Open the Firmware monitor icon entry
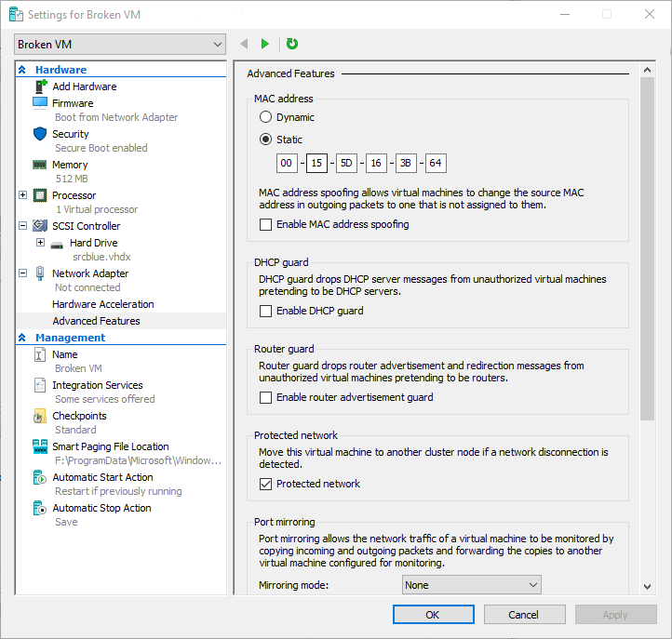 coord(40,103)
